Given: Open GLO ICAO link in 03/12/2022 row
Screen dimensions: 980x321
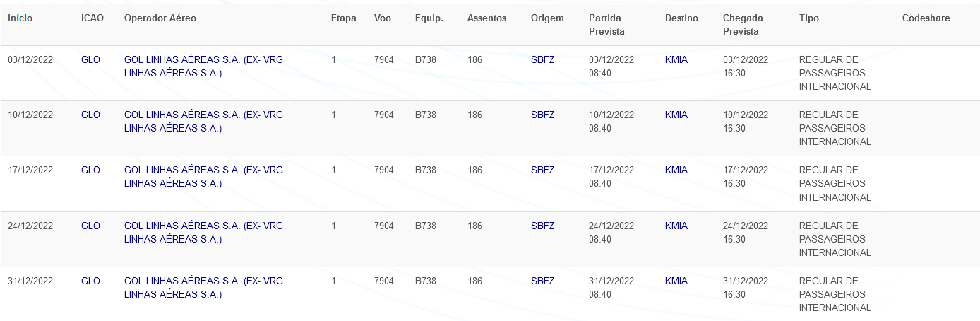Looking at the screenshot, I should pos(90,59).
